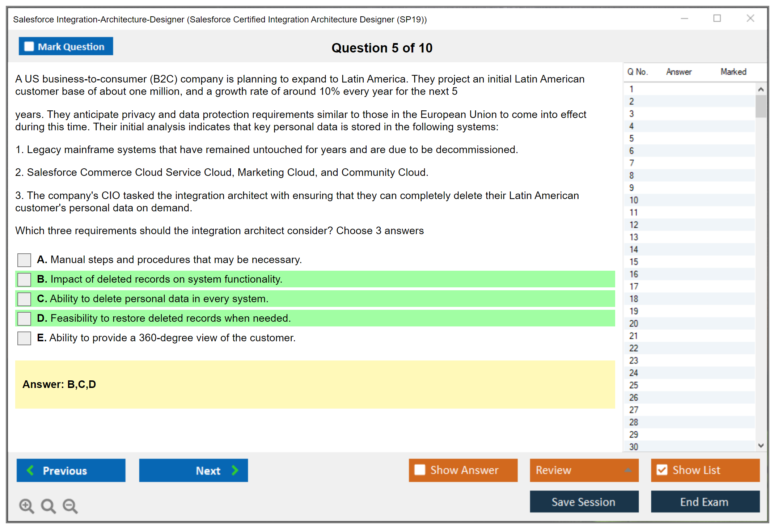778x532 pixels.
Task: Check answer E 360-degree view option
Action: pyautogui.click(x=24, y=338)
